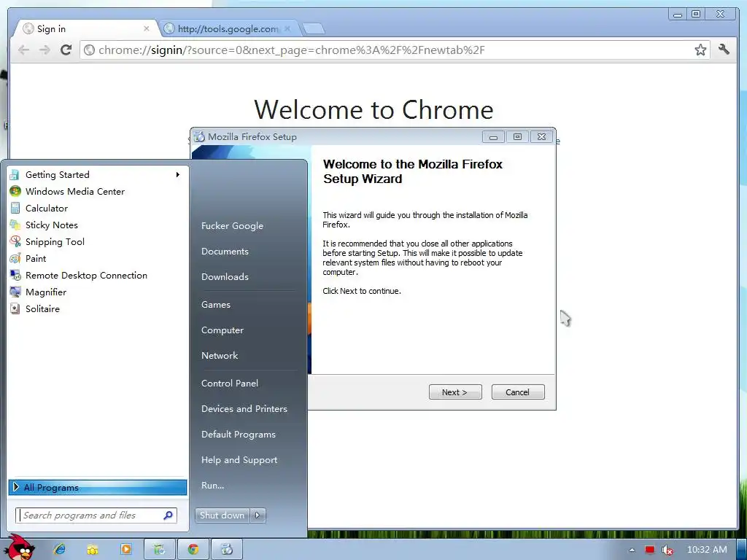The height and width of the screenshot is (560, 747).
Task: Open Control Panel
Action: click(230, 384)
